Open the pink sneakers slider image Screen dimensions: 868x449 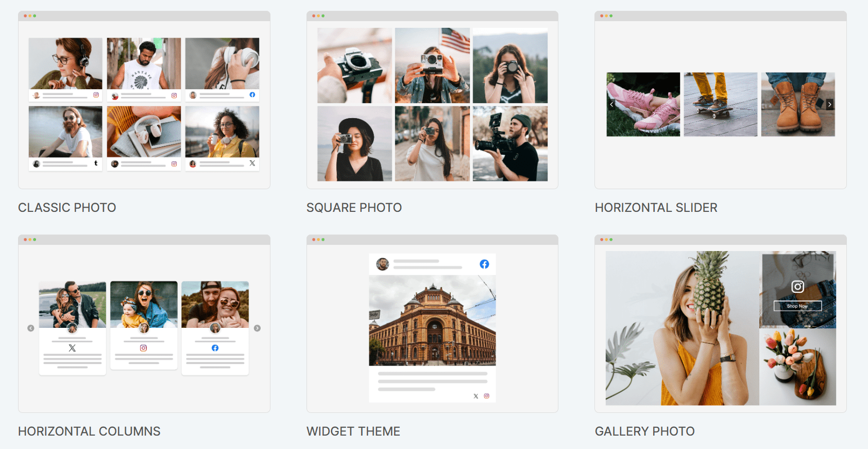click(643, 104)
